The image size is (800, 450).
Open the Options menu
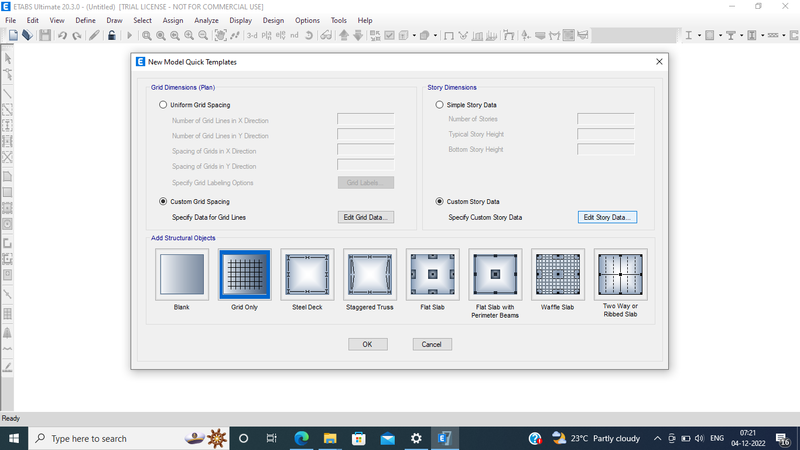coord(307,20)
